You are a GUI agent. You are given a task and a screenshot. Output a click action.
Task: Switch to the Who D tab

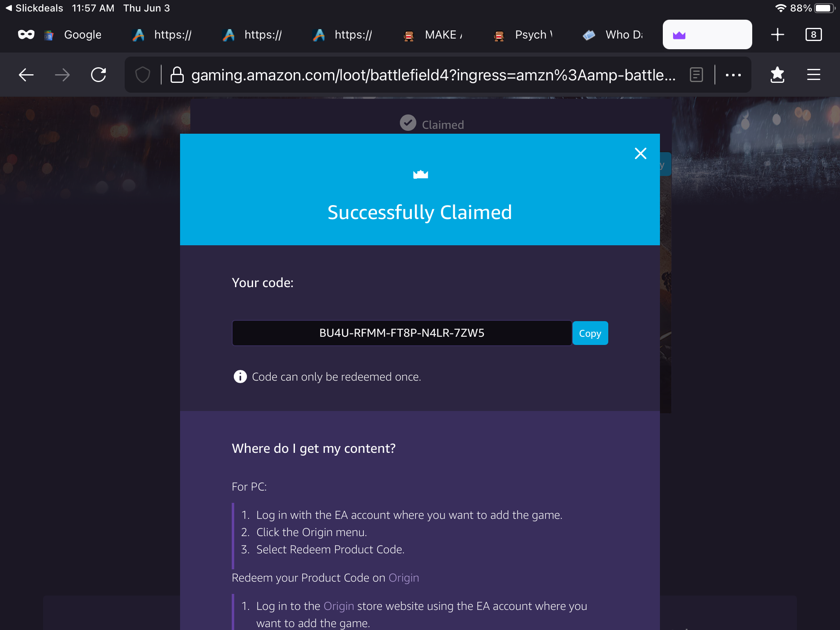tap(614, 34)
